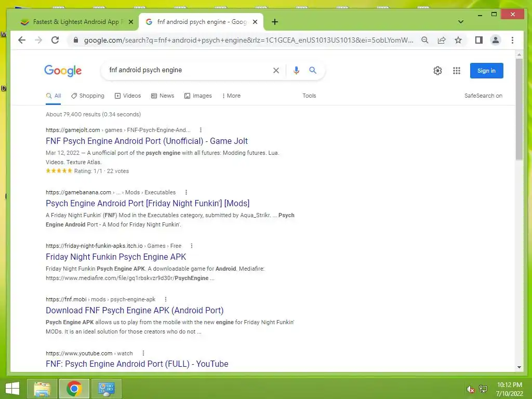Select the All results filter
532x399 pixels.
tap(54, 96)
